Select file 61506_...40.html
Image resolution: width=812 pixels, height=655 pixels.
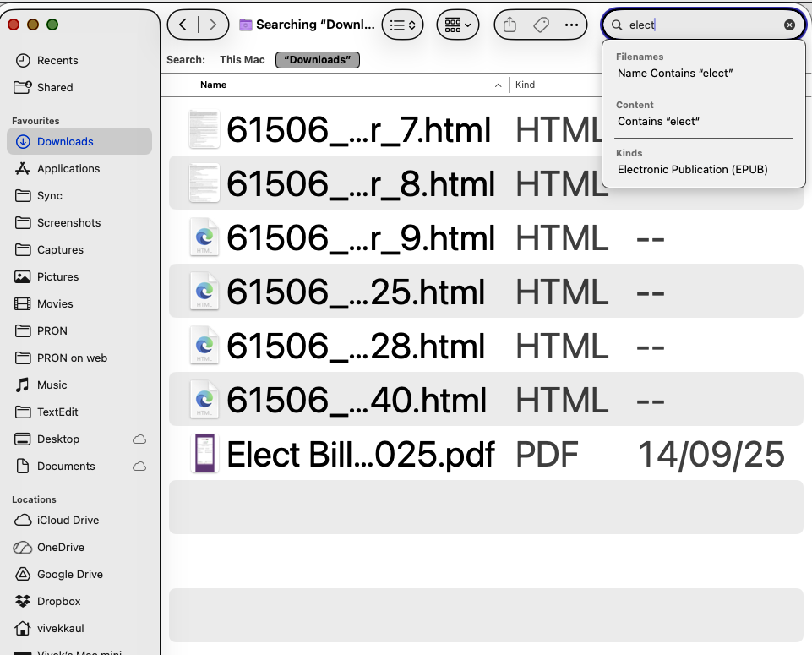(357, 400)
